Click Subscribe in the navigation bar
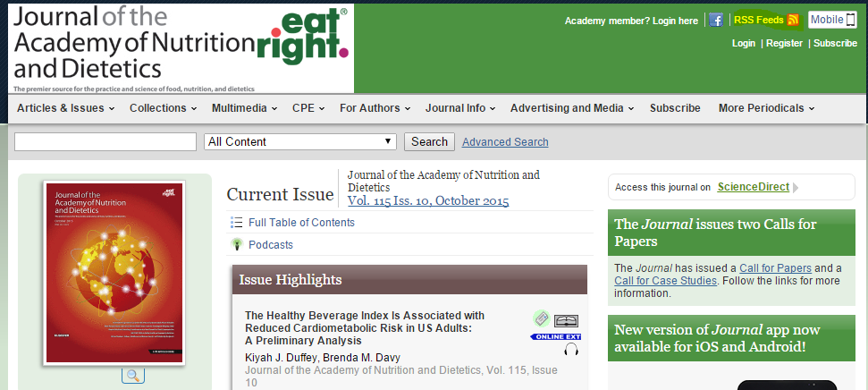The image size is (868, 390). click(x=675, y=108)
